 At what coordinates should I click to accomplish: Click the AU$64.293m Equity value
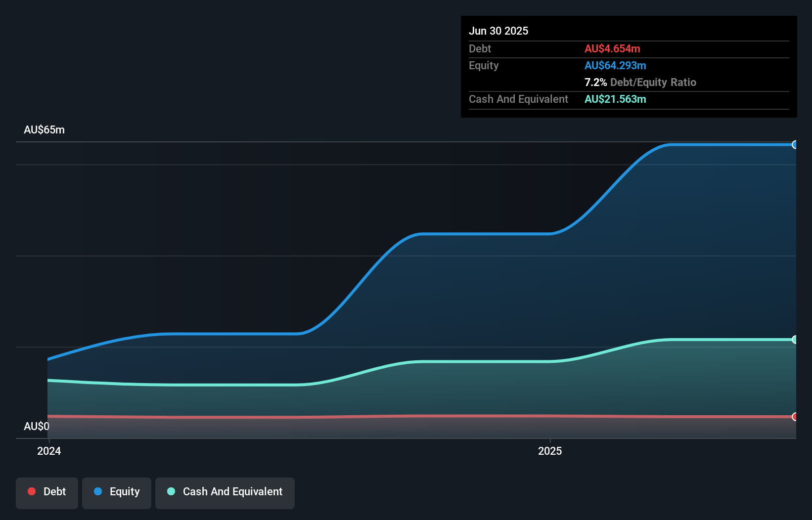click(x=616, y=65)
